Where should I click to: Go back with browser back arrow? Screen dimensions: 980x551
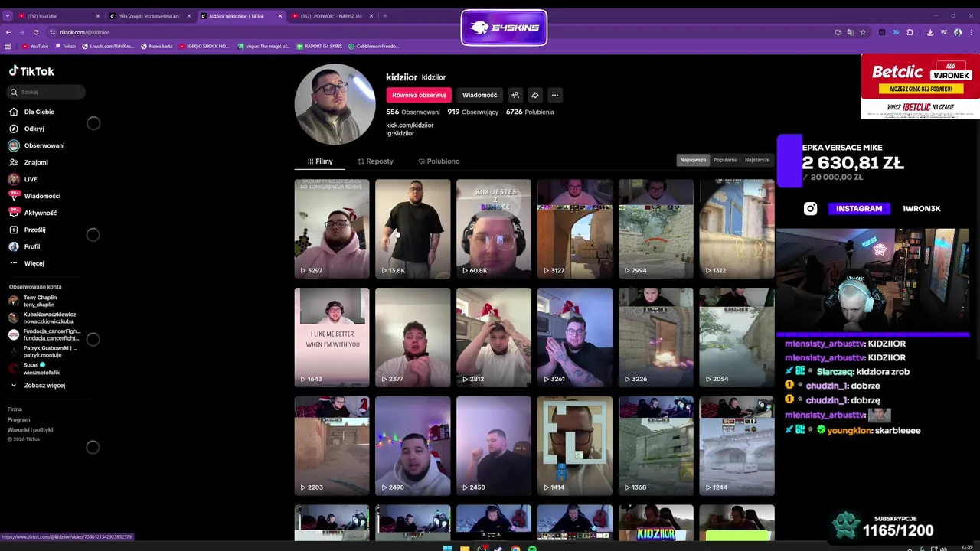point(8,32)
